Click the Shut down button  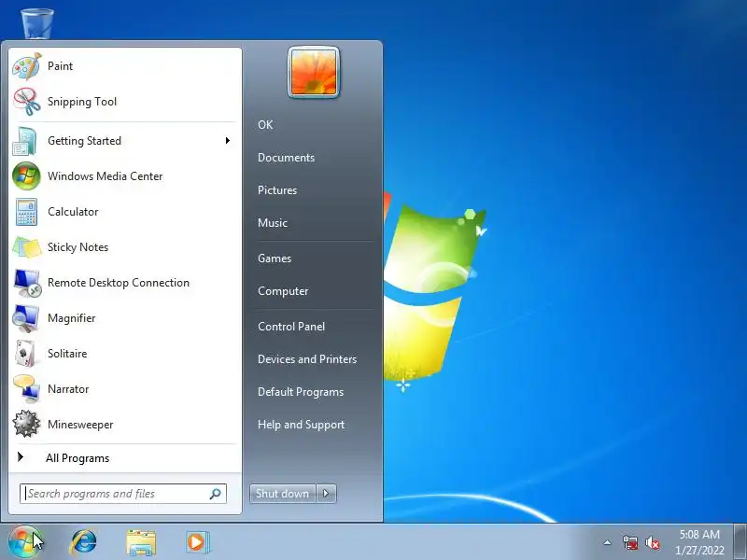(x=283, y=494)
